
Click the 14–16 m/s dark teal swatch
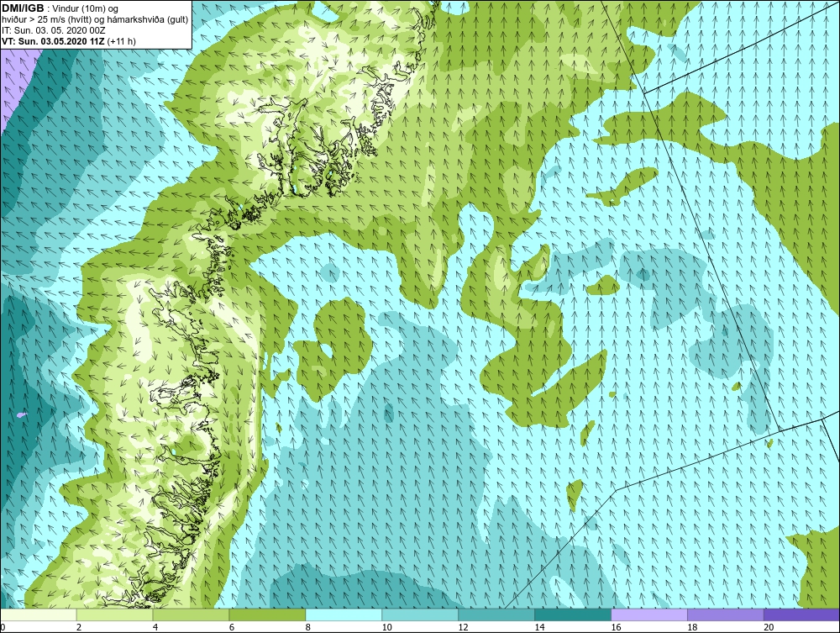tap(573, 615)
